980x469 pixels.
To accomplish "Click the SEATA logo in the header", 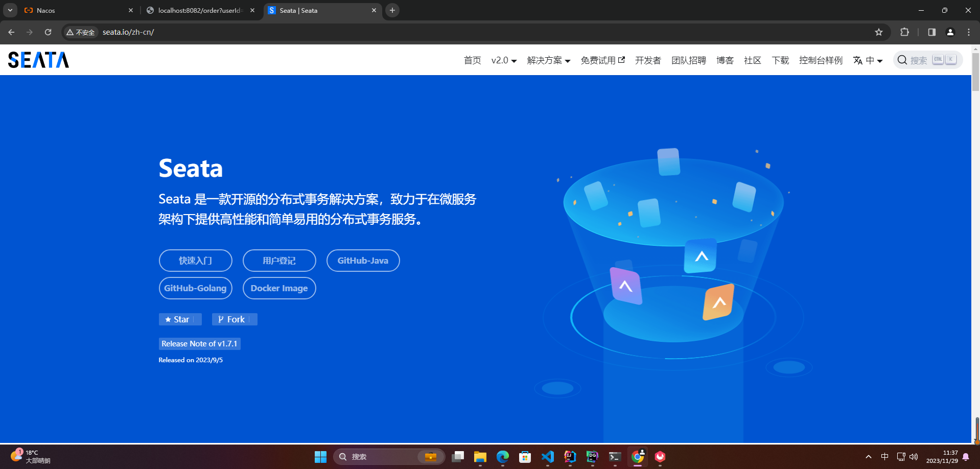I will coord(38,60).
